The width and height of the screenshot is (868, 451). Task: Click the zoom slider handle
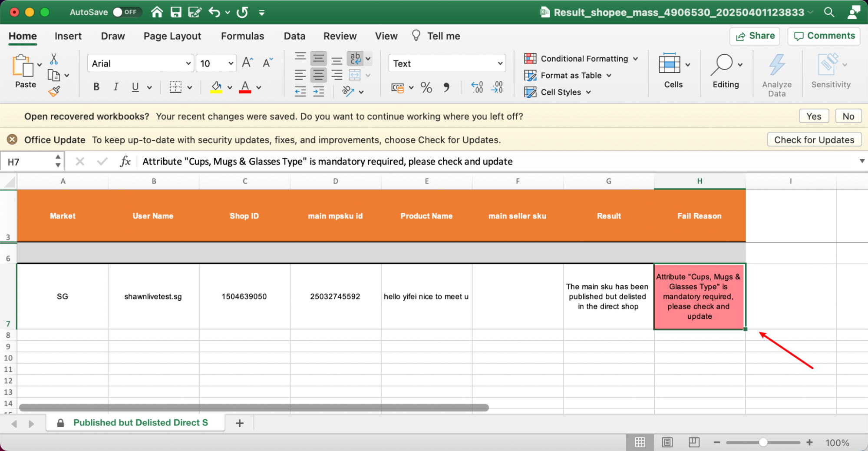[x=763, y=442]
